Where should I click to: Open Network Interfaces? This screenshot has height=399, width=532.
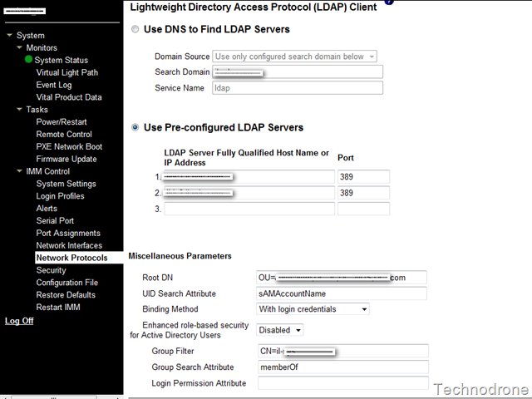69,246
